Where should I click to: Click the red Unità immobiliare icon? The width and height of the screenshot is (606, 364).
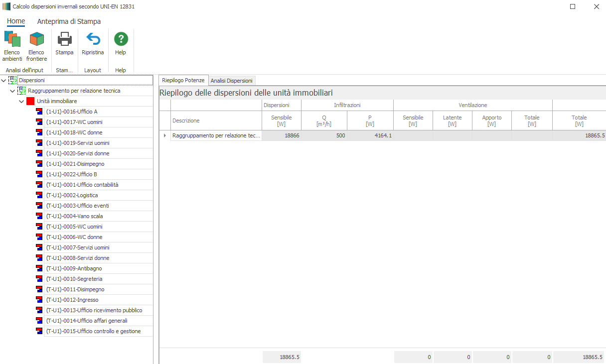[x=30, y=101]
